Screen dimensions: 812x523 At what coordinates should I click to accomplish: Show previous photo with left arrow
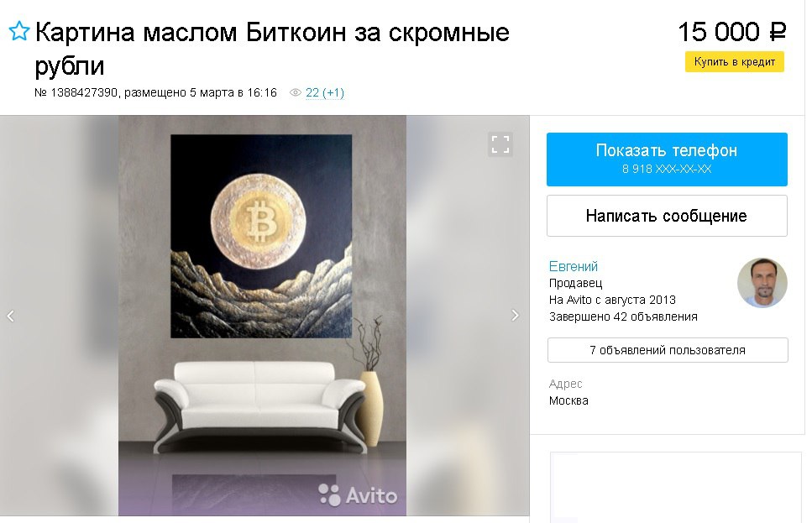tap(10, 316)
